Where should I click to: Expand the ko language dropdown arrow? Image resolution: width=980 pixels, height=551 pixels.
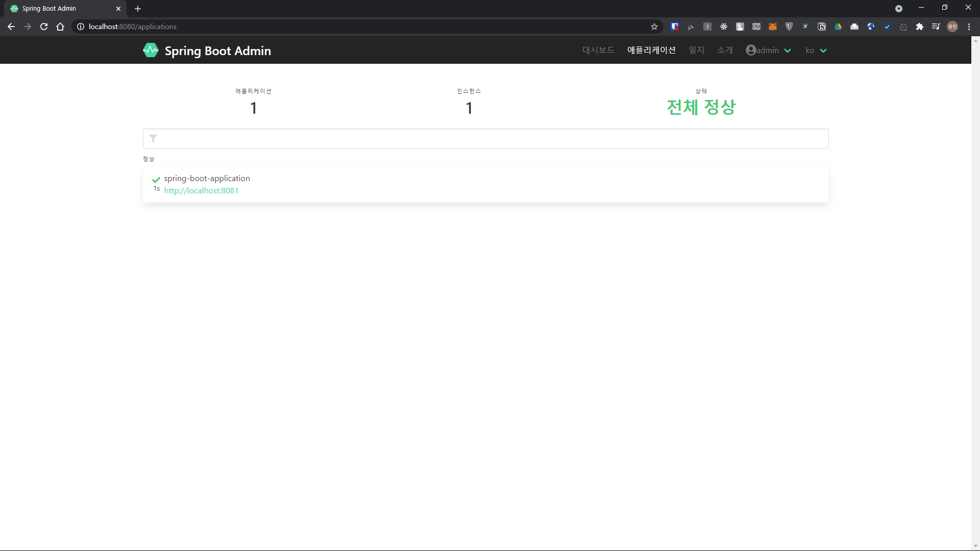pyautogui.click(x=823, y=51)
